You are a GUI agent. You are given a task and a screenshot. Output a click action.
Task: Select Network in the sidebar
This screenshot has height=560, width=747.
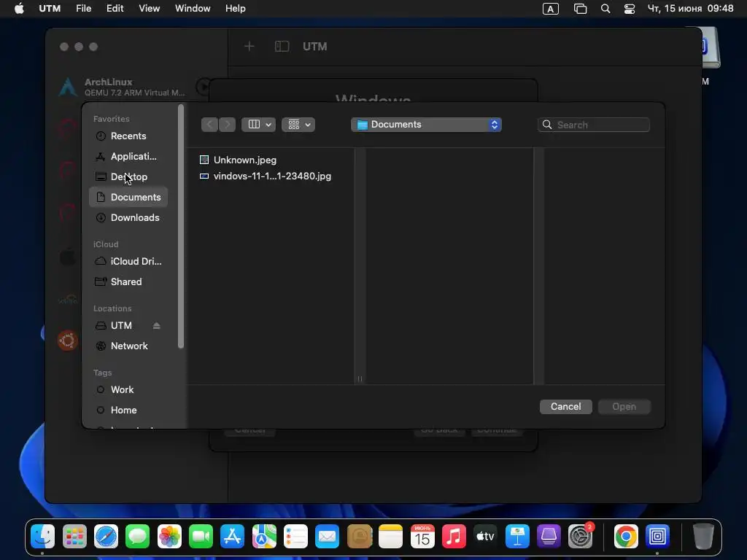coord(128,346)
